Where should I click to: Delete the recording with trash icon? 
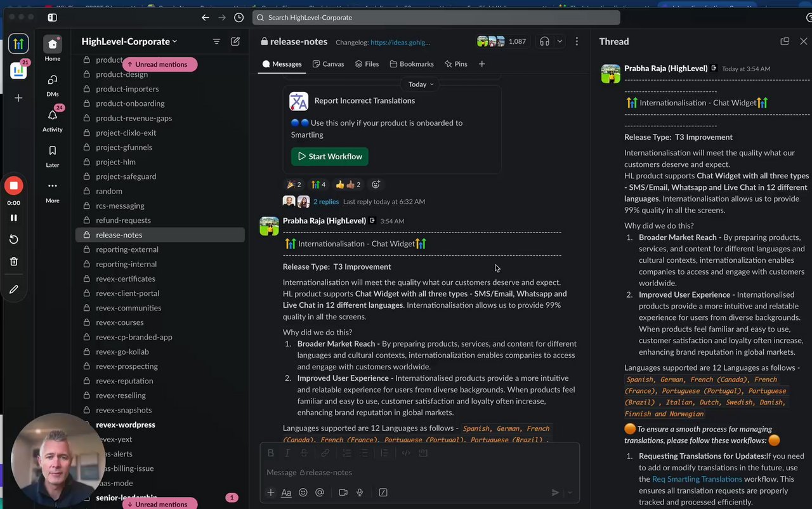pos(14,261)
